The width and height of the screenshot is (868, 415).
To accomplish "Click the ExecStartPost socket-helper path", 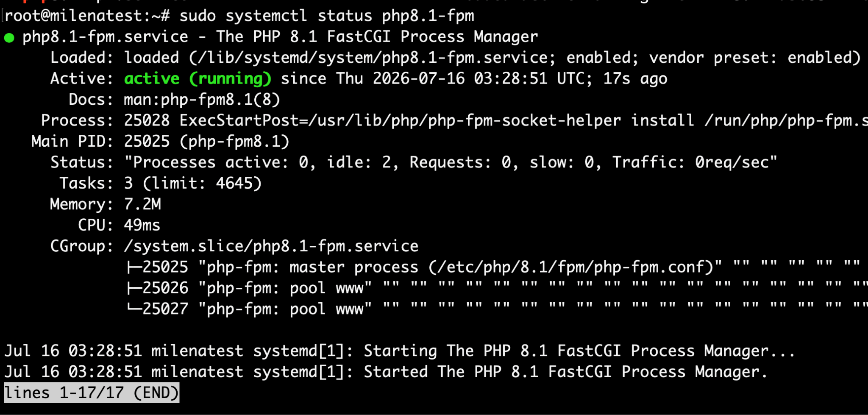I will coord(464,120).
